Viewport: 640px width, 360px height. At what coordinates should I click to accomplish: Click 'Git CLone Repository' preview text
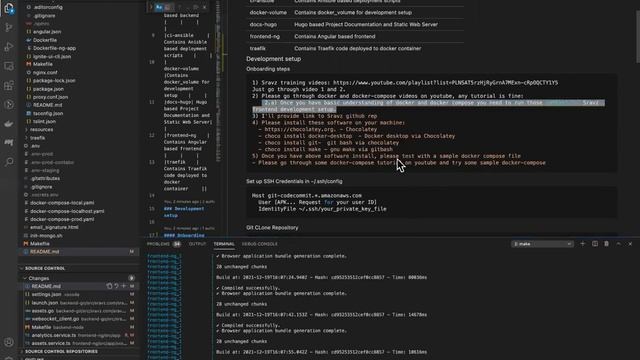pyautogui.click(x=272, y=227)
